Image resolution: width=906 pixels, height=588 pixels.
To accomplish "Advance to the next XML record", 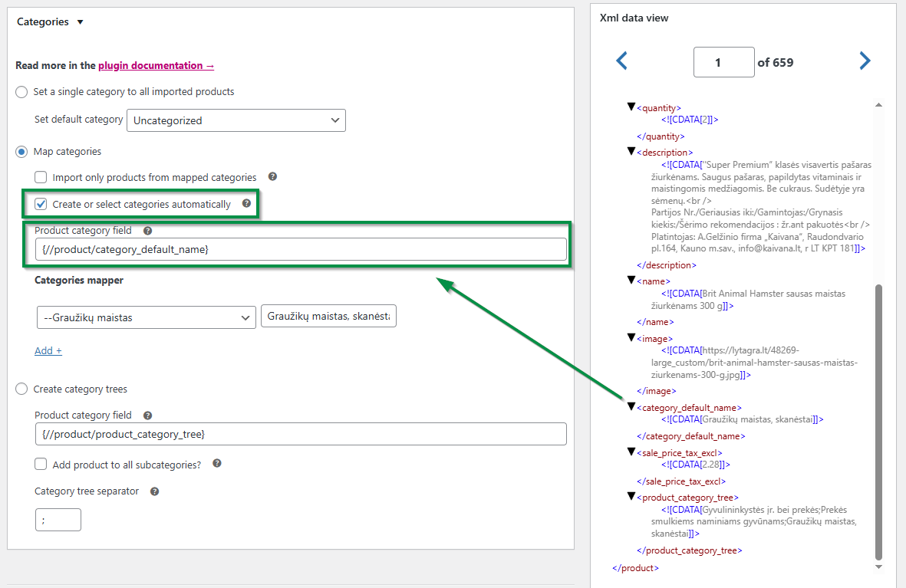I will pyautogui.click(x=865, y=61).
